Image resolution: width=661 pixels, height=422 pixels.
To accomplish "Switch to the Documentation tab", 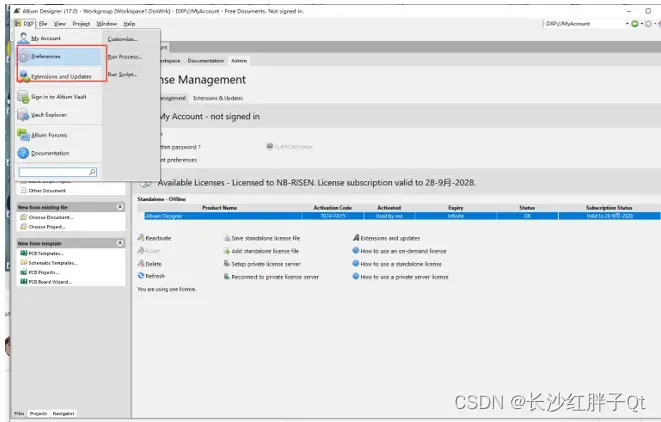I will click(x=206, y=61).
